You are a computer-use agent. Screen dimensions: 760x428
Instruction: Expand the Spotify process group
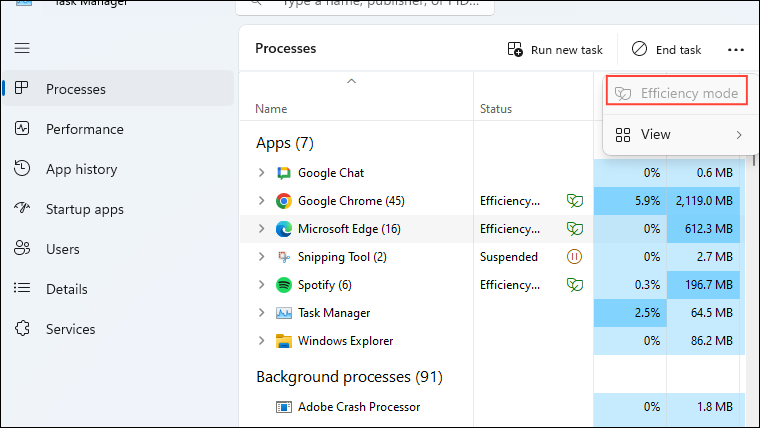click(x=262, y=285)
